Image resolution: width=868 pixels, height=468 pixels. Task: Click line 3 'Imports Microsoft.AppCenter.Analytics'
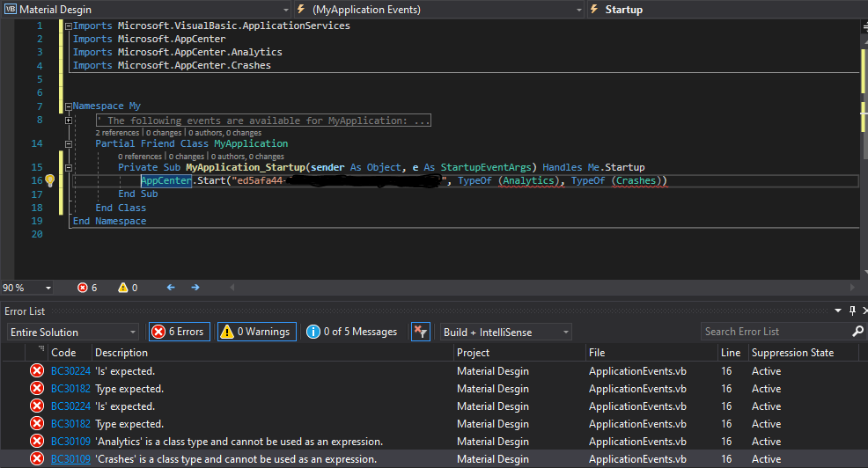177,52
